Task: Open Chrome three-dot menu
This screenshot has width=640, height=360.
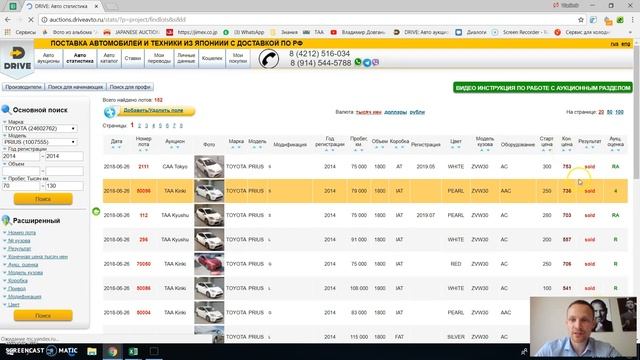Action: (633, 20)
